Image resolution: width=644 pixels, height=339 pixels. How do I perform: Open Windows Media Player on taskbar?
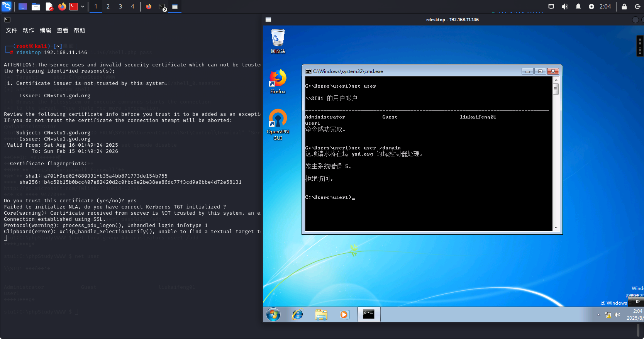[x=344, y=315]
